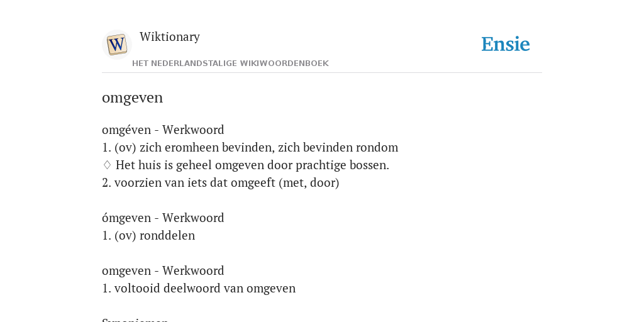Click the 'Het Nederlandstalige Wikiwoordenboek' subtitle
644x322 pixels.
point(230,64)
